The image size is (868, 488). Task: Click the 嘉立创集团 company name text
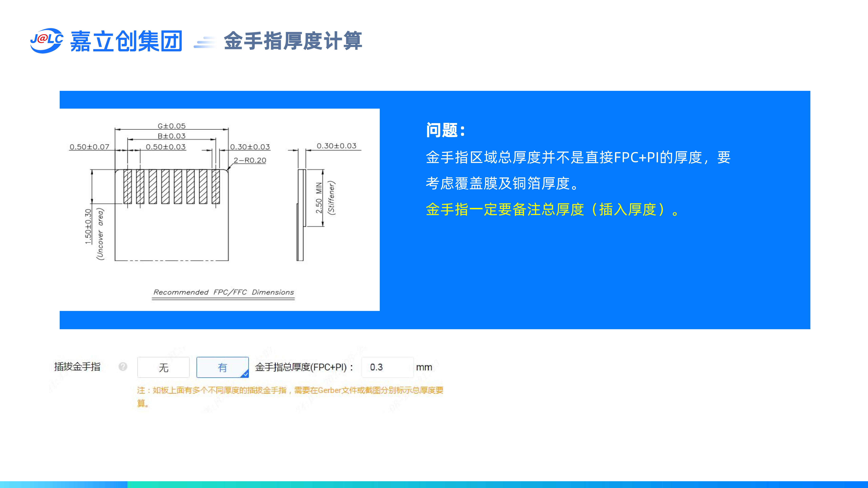click(x=126, y=41)
